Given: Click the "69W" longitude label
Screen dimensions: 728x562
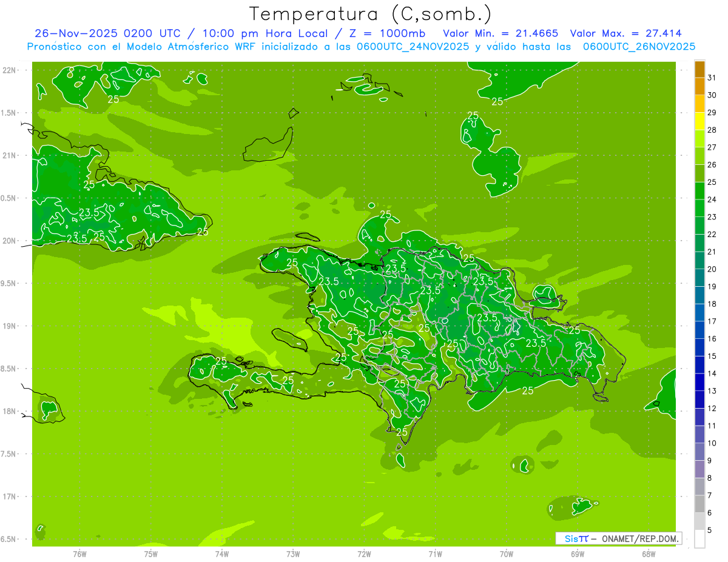Looking at the screenshot, I should (x=578, y=554).
